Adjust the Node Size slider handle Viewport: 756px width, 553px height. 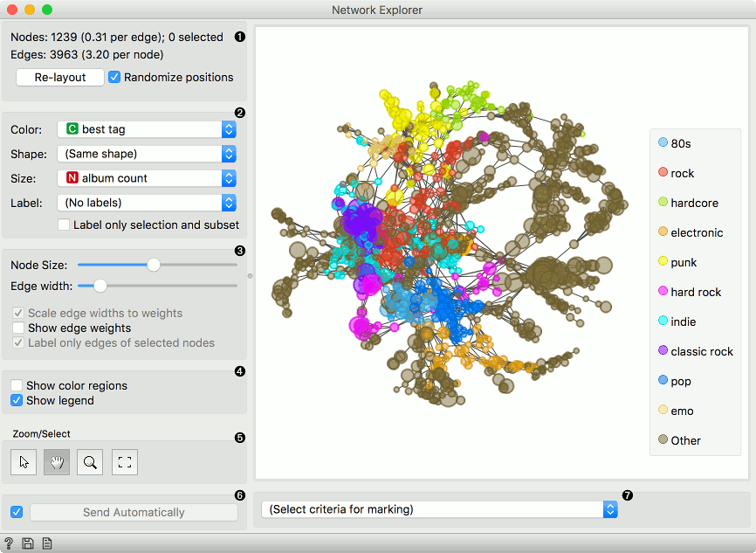coord(154,265)
